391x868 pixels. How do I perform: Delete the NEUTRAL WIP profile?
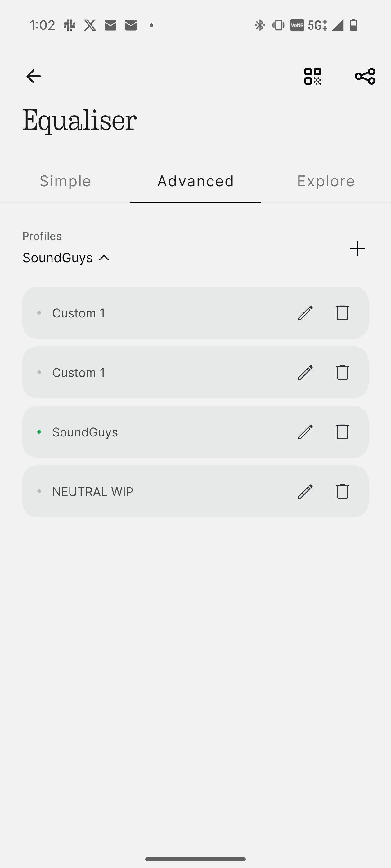342,491
